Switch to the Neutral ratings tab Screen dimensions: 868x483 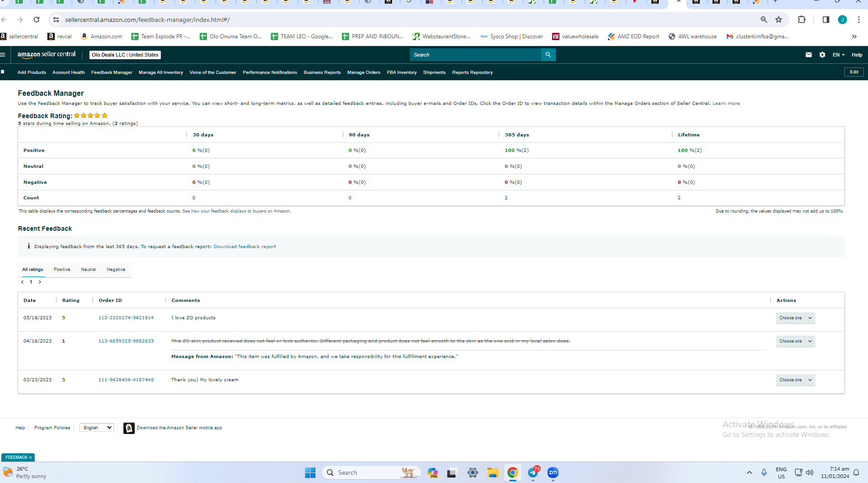click(88, 270)
